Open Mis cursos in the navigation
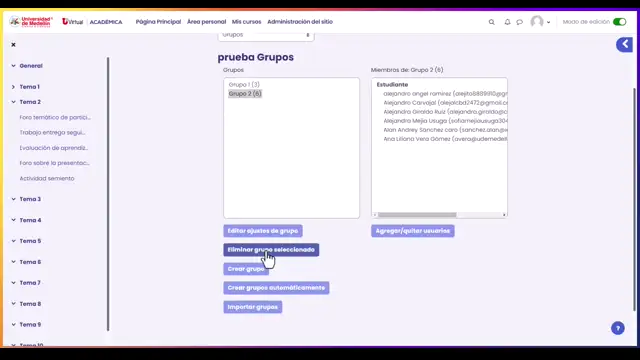The width and height of the screenshot is (640, 360). click(246, 22)
